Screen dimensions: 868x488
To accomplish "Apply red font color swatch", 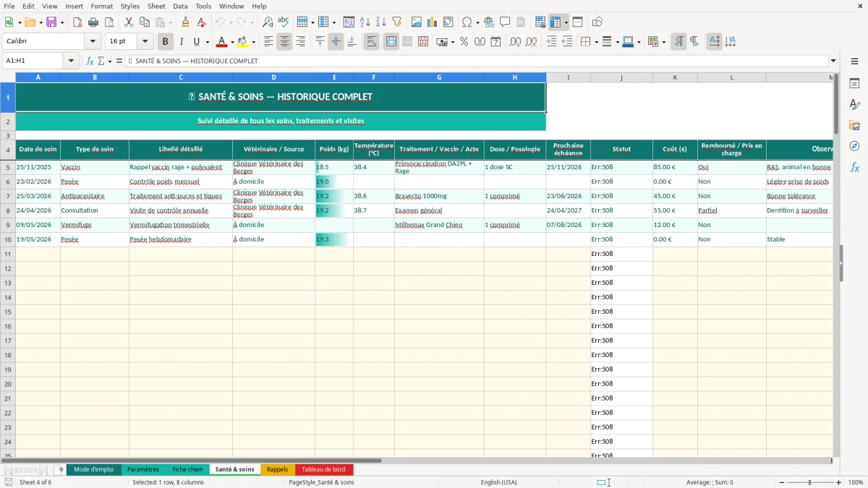I will tap(222, 42).
